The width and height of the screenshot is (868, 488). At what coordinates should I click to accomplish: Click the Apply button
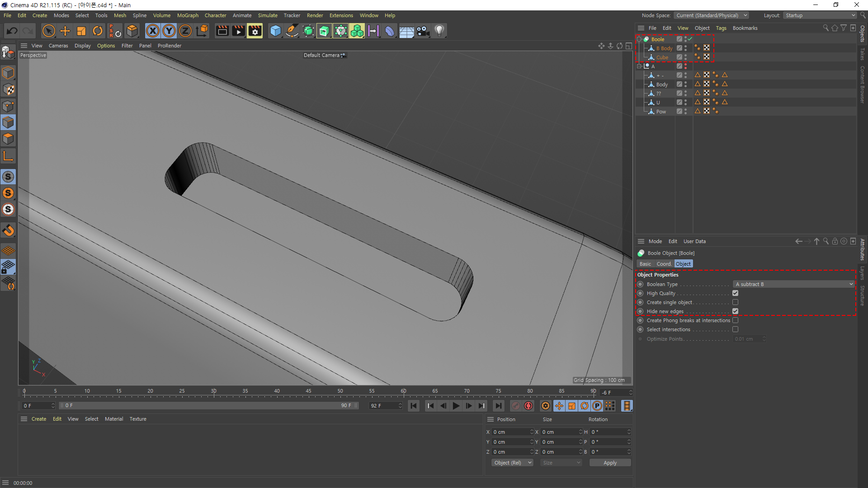click(609, 463)
